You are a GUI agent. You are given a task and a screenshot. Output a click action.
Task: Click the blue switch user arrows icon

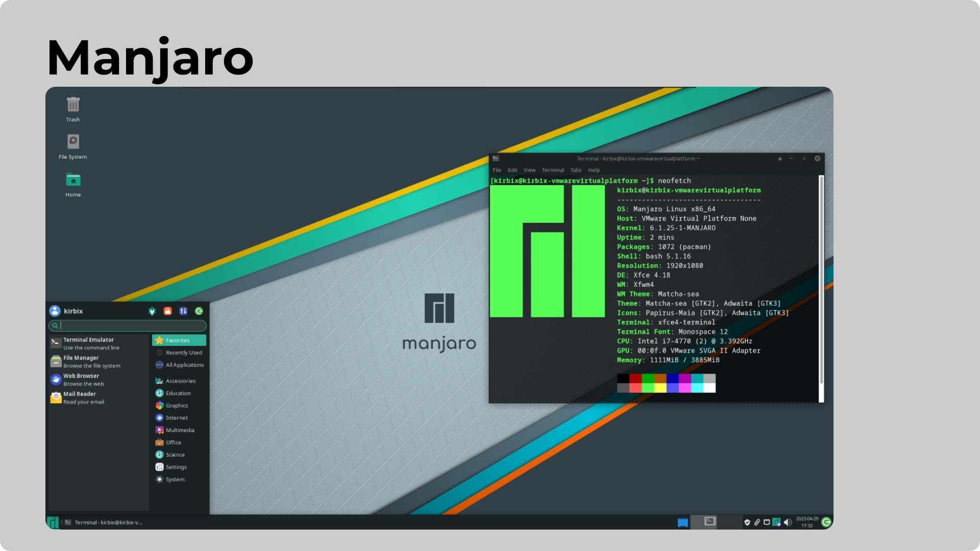point(183,311)
